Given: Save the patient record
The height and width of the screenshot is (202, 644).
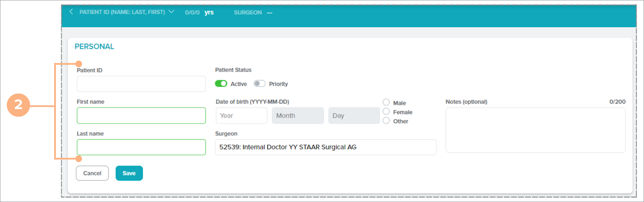Looking at the screenshot, I should pos(129,173).
